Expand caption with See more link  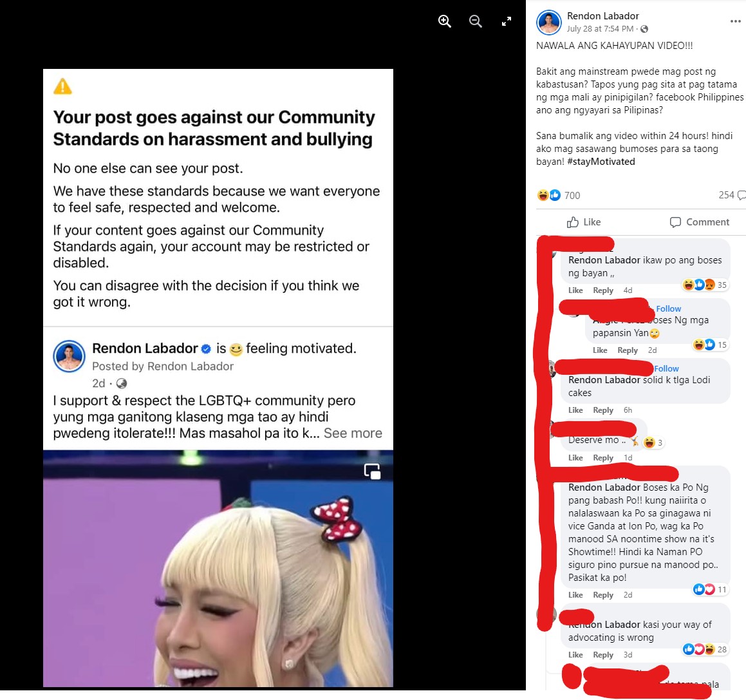[353, 433]
